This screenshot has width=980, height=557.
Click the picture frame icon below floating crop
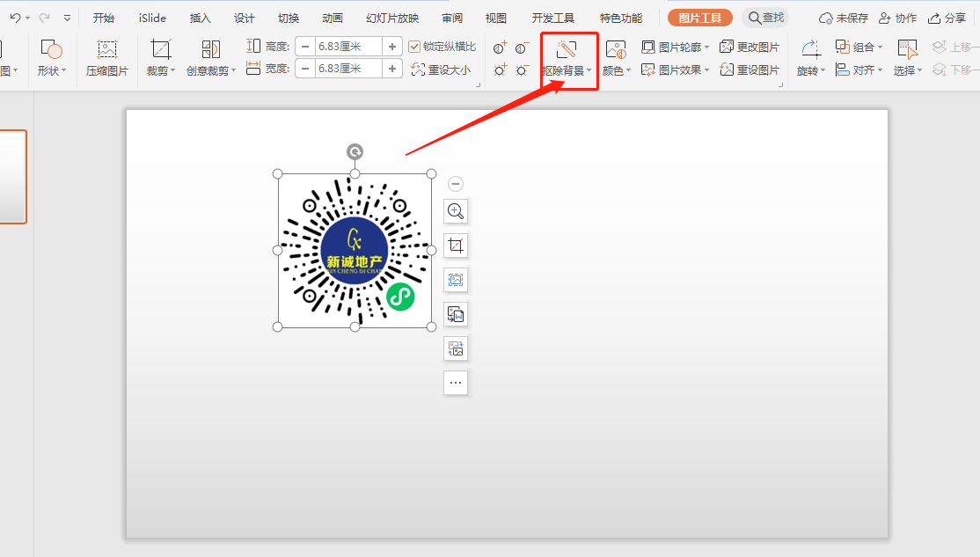click(456, 280)
